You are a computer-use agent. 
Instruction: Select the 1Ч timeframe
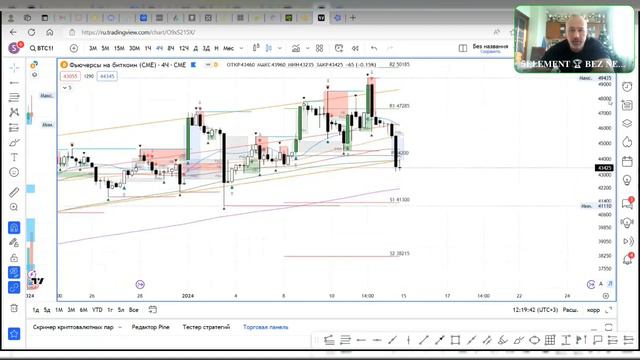tap(148, 48)
